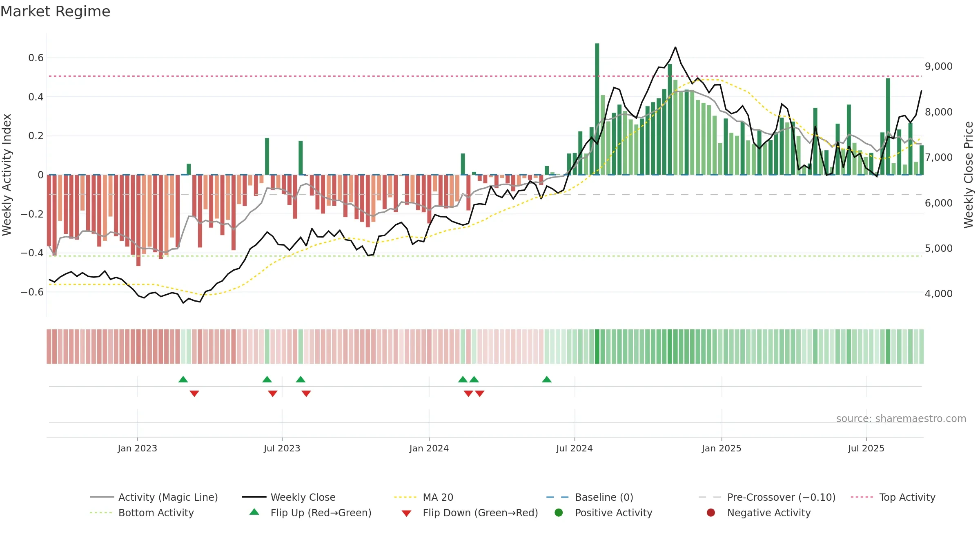This screenshot has width=980, height=551.
Task: Toggle the Pre-Crossover (−0.10) legend entry
Action: pos(767,497)
